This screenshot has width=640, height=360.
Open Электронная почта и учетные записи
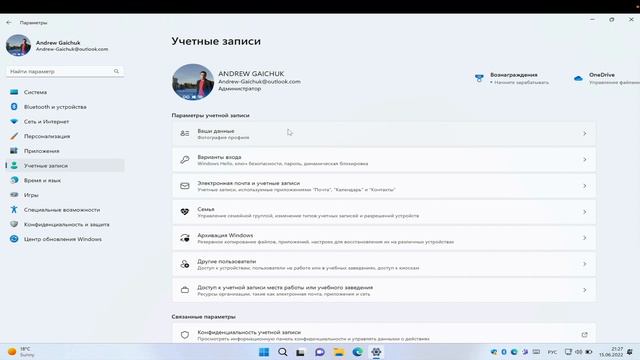[x=384, y=186]
